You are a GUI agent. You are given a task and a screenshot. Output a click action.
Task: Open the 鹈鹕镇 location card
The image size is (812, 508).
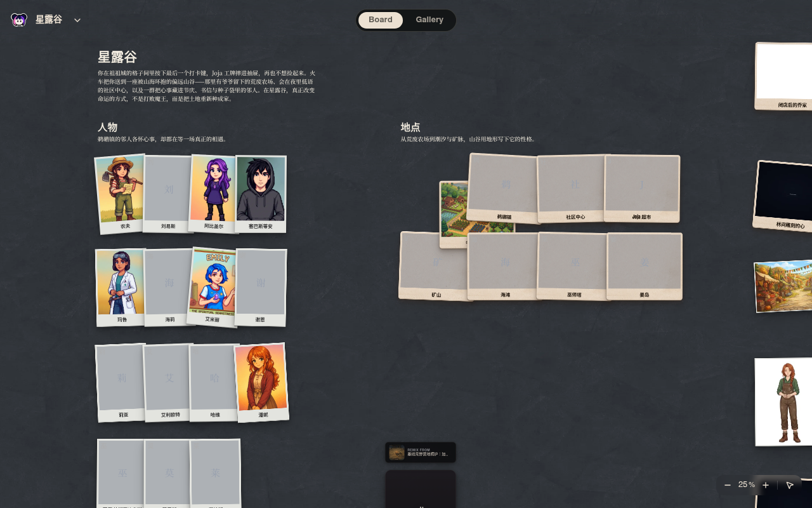point(505,188)
